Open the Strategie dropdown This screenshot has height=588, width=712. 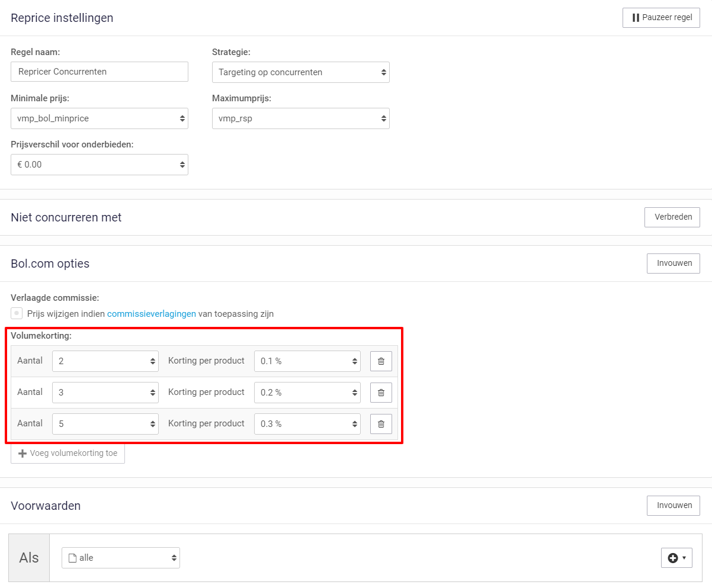point(301,72)
